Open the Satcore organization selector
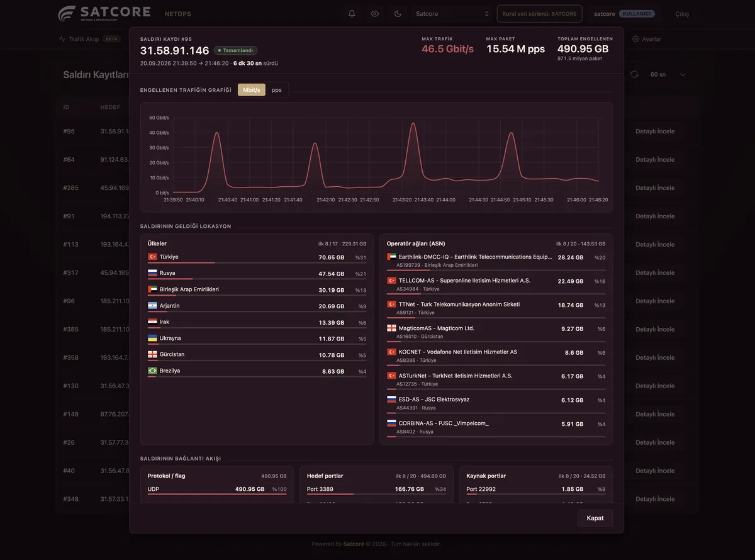Screen dimensions: 755x560 [x=452, y=14]
